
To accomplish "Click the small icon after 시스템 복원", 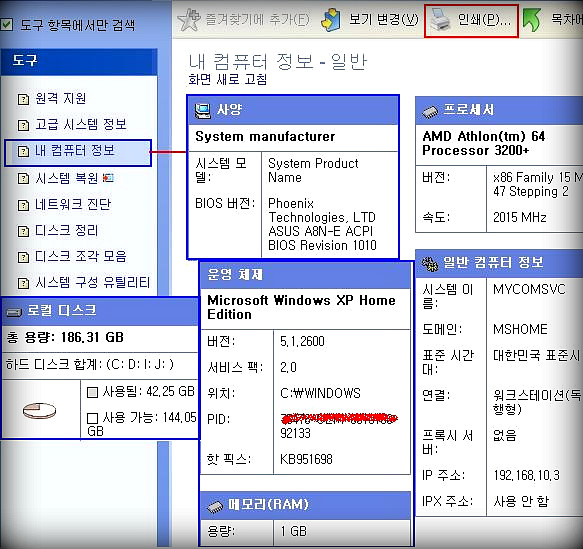I will (108, 178).
